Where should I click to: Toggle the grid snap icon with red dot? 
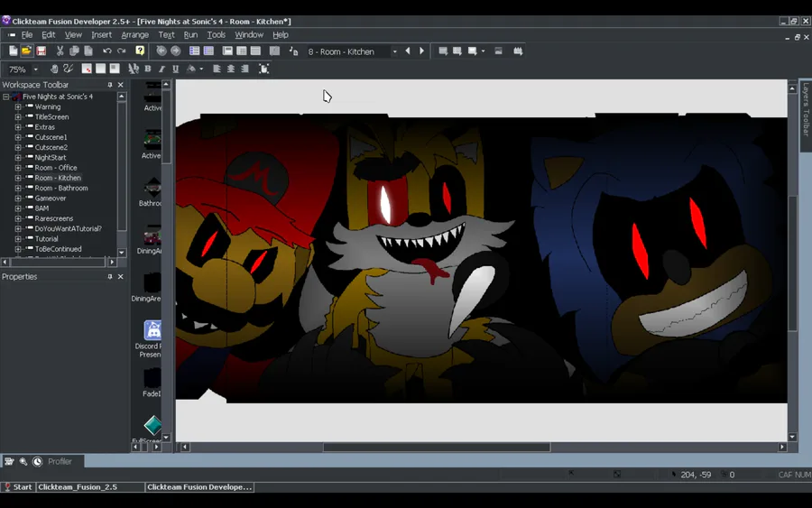pos(87,69)
